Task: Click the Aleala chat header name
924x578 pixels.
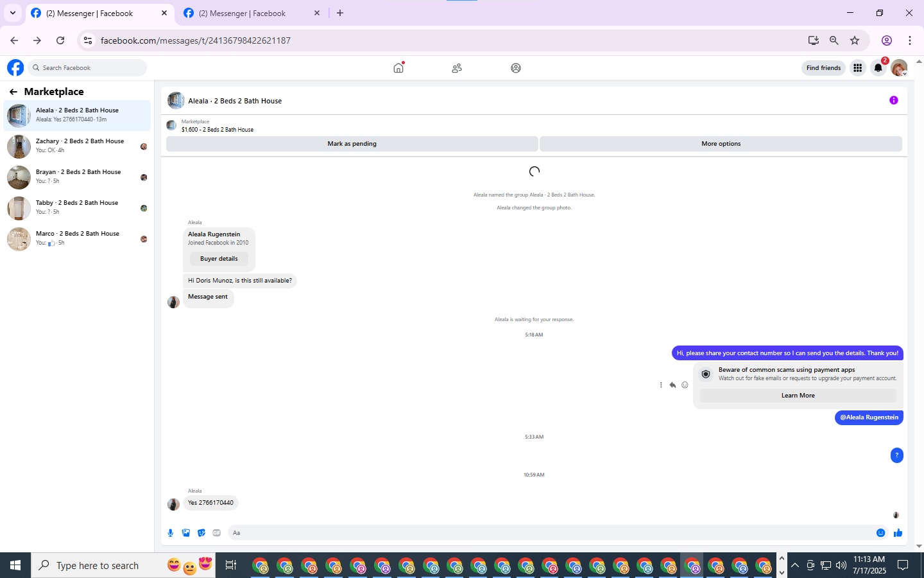Action: pos(235,101)
